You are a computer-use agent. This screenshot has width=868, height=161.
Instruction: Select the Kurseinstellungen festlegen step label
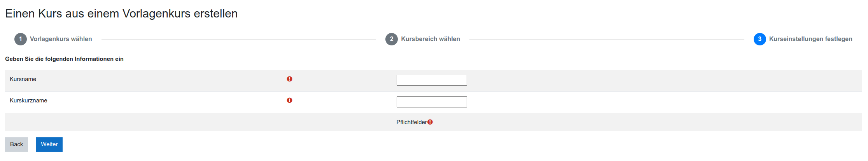coord(811,39)
